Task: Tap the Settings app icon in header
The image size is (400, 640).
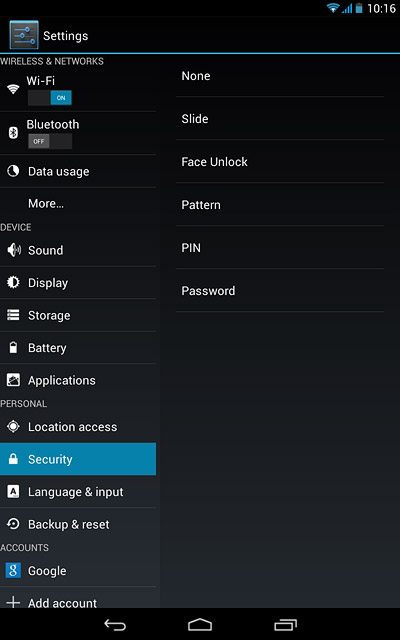Action: click(24, 35)
